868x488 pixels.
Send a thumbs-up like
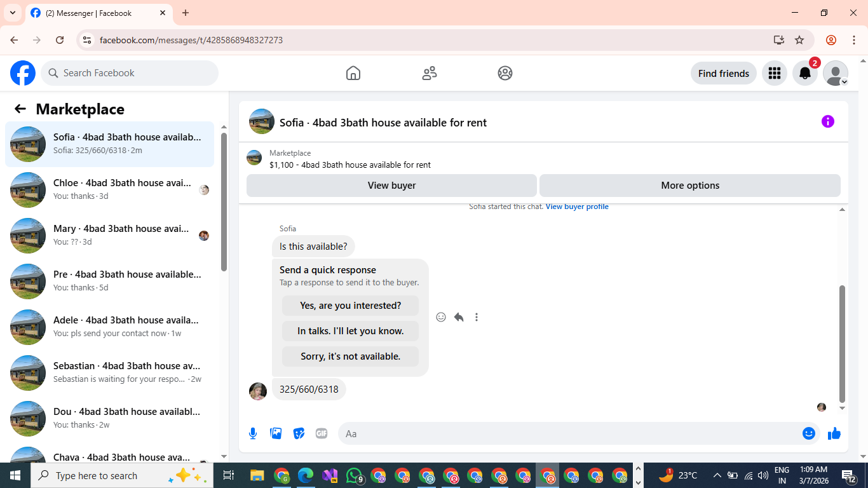(834, 433)
